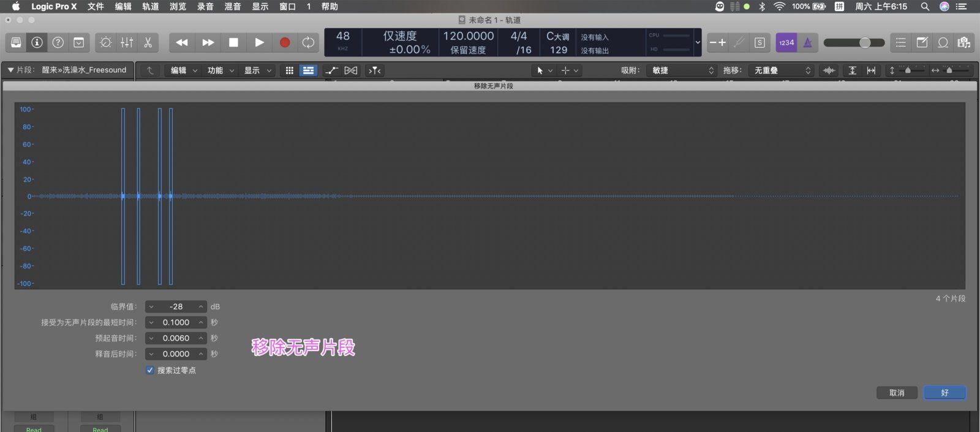Click the Rewind transport button
The image size is (980, 432).
click(x=182, y=42)
